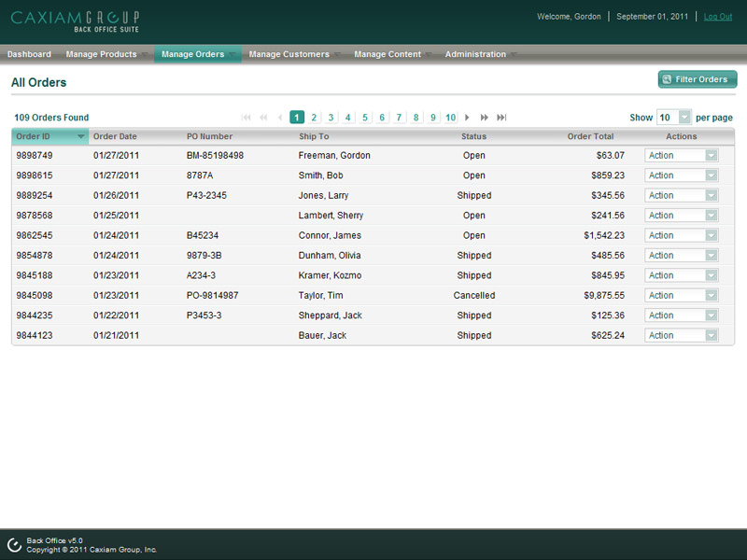Click the previous page arrow
This screenshot has height=560, width=747.
tap(280, 118)
